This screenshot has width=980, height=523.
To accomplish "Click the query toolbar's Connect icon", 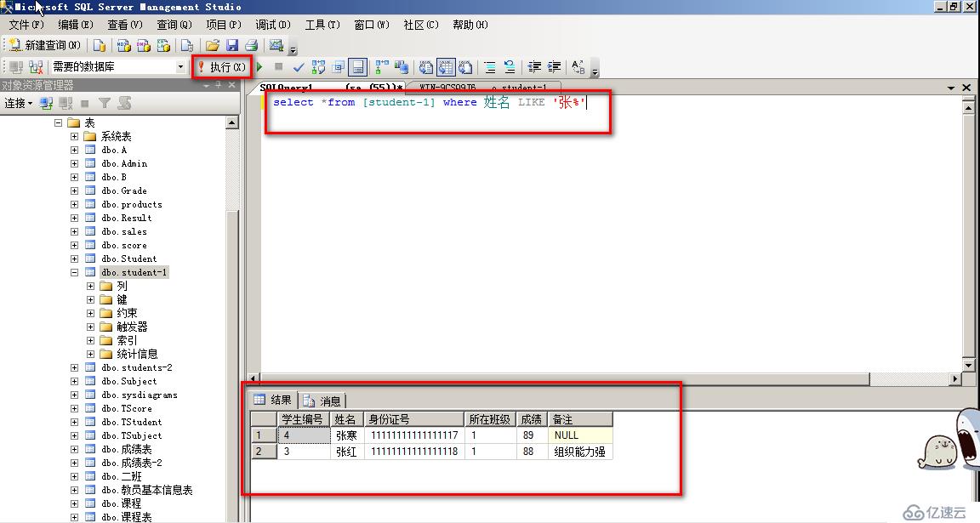I will click(x=16, y=67).
